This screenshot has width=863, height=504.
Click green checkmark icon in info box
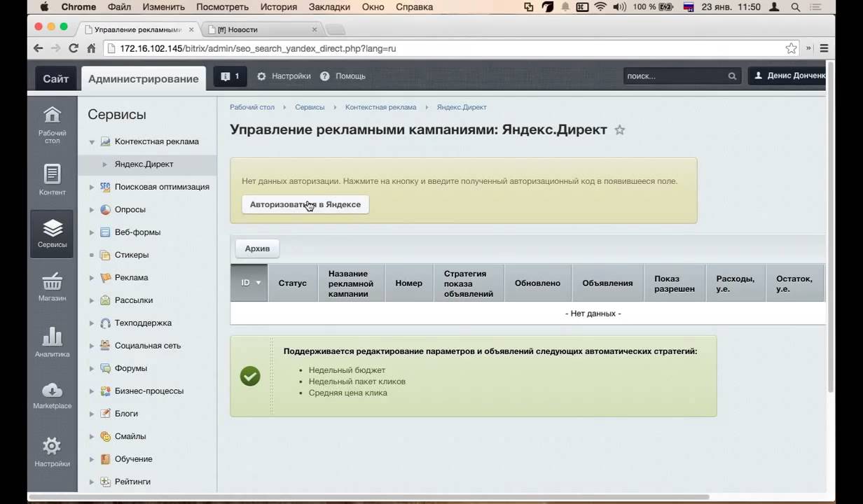[x=250, y=376]
